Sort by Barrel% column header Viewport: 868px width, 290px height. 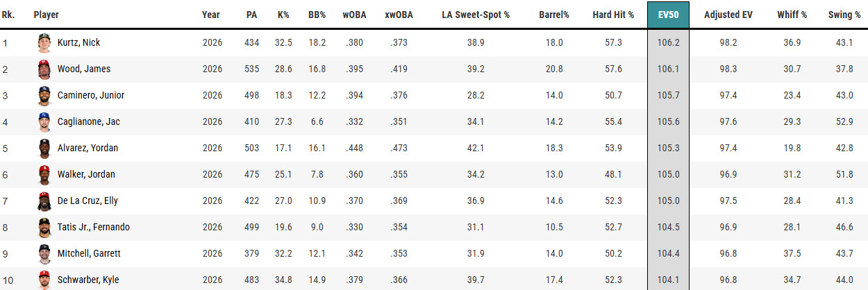(x=553, y=15)
